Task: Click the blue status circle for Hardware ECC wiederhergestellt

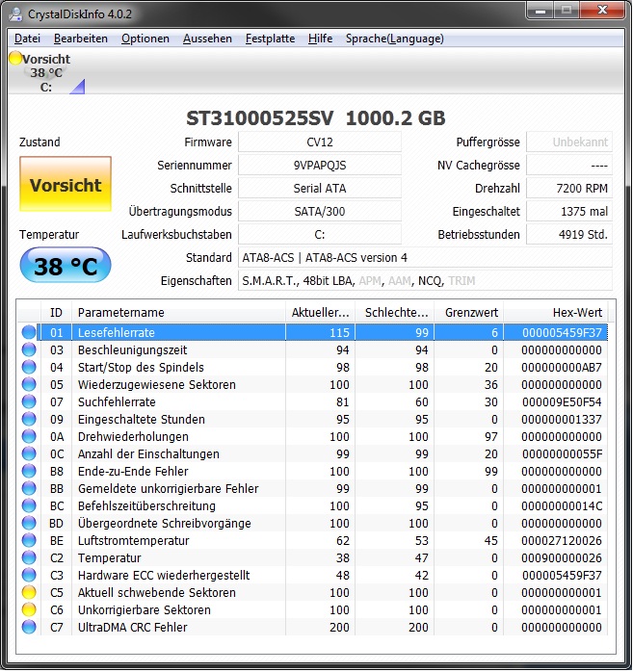Action: 29,576
